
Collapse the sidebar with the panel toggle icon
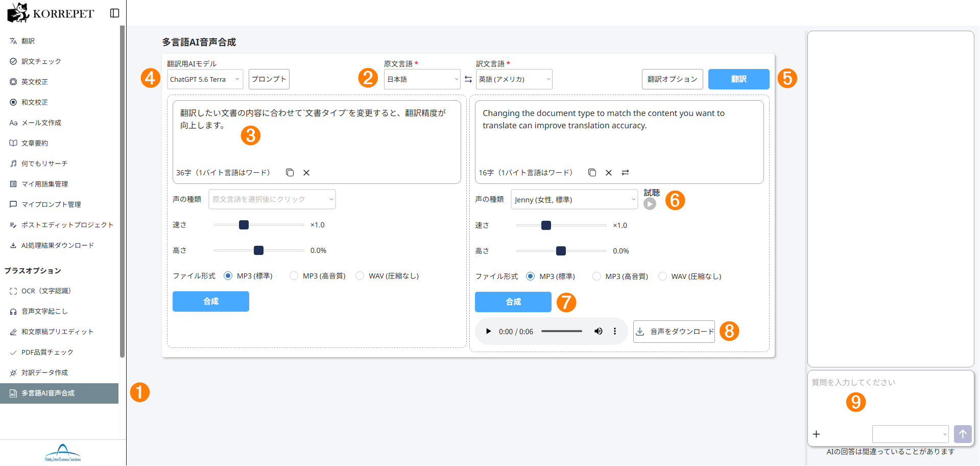[x=114, y=13]
